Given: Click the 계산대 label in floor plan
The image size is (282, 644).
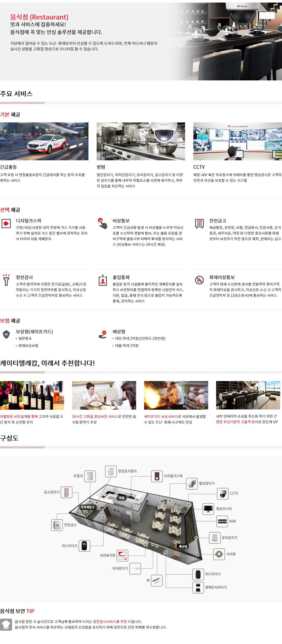Looking at the screenshot, I should point(183,546).
